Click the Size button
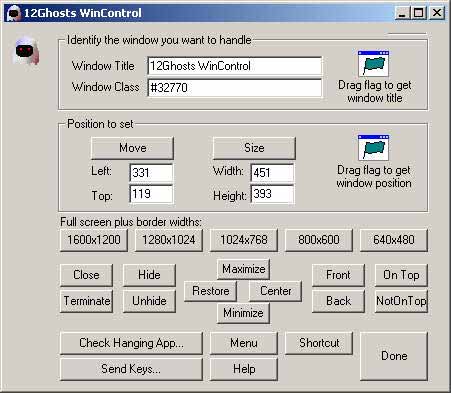 click(x=254, y=148)
